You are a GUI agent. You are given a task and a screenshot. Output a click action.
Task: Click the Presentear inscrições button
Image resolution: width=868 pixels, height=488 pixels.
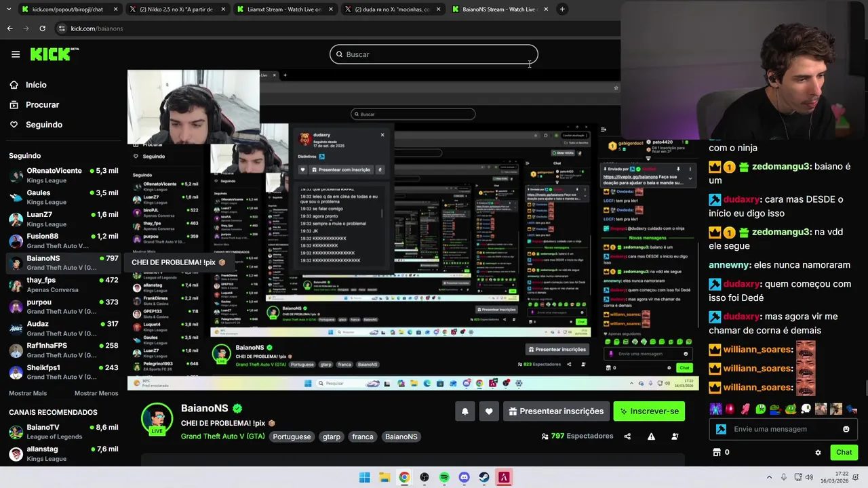[x=556, y=411]
